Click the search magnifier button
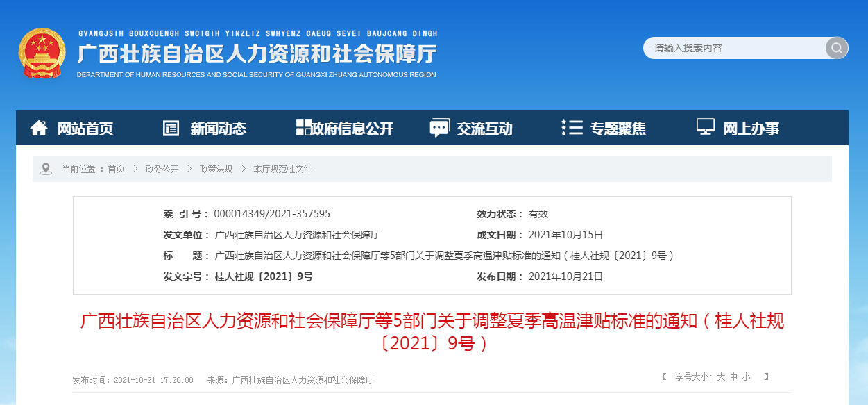The width and height of the screenshot is (868, 405). tap(837, 48)
